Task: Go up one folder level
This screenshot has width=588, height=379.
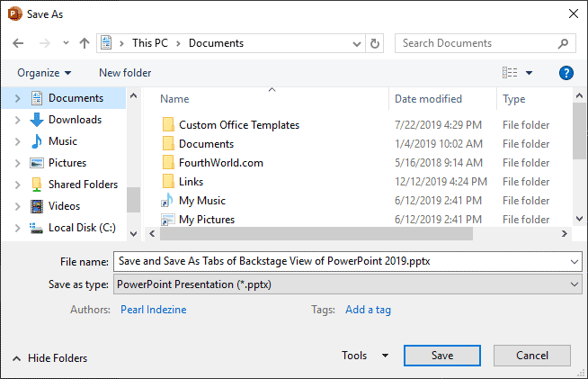Action: pos(85,43)
